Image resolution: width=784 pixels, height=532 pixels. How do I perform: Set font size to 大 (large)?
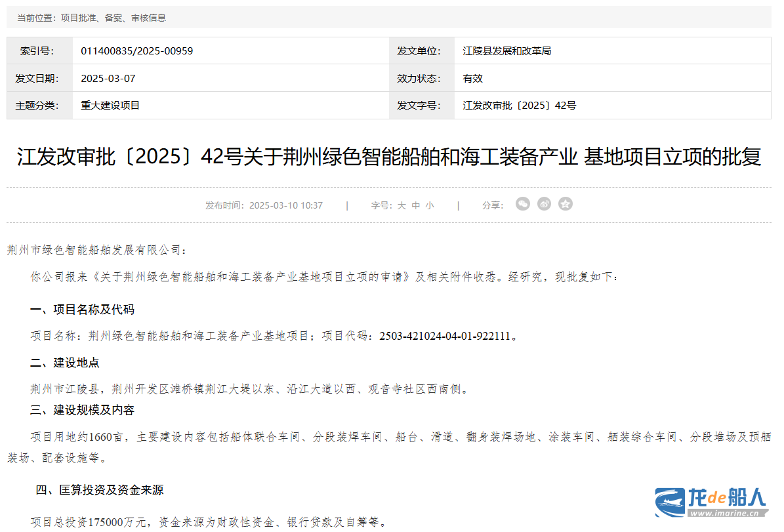coord(402,205)
